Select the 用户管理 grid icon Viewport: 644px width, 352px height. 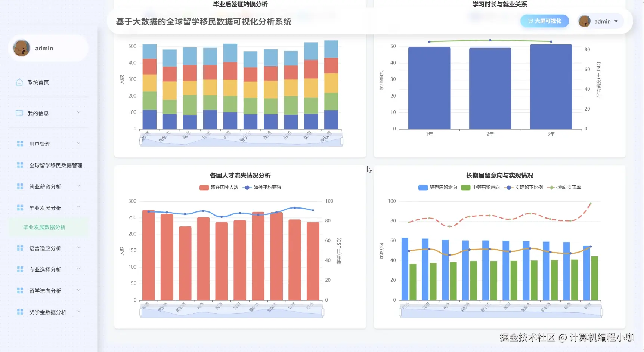click(19, 143)
